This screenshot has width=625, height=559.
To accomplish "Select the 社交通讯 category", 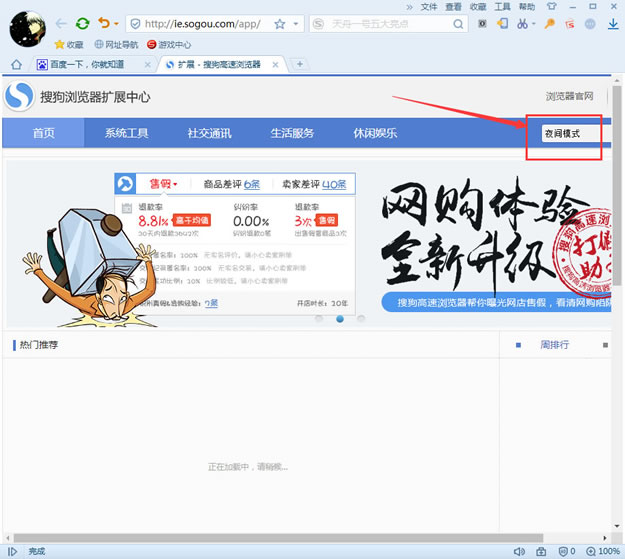I will click(x=209, y=133).
